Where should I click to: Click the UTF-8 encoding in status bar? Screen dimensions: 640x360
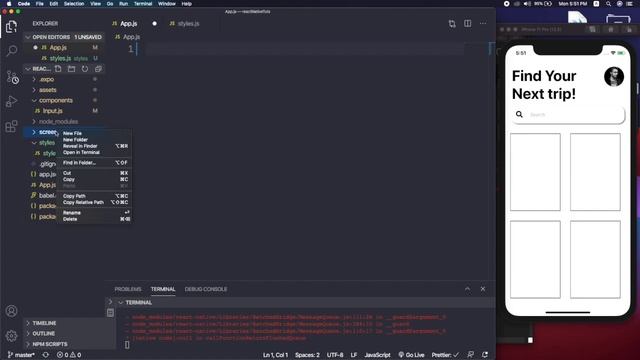tap(335, 355)
